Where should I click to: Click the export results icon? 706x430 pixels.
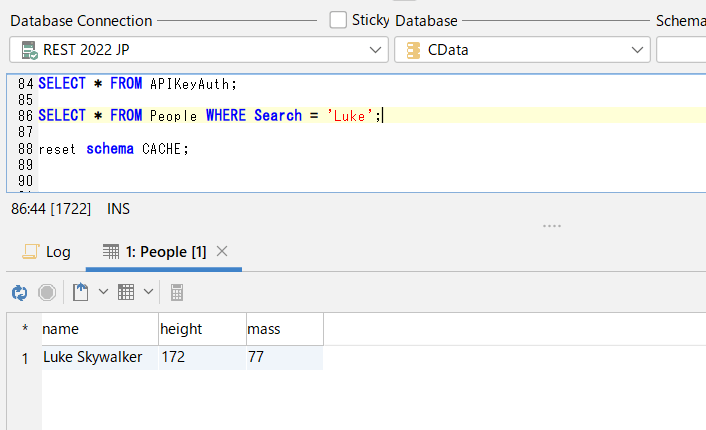(x=81, y=292)
